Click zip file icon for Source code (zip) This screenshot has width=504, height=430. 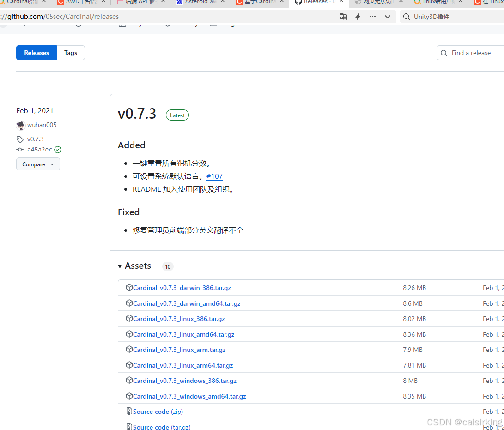(129, 411)
